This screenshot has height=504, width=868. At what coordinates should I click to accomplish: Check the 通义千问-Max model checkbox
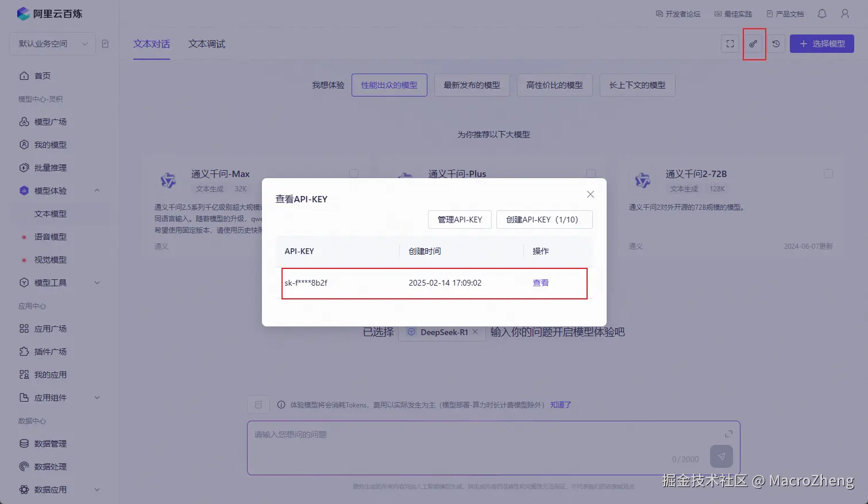(354, 174)
